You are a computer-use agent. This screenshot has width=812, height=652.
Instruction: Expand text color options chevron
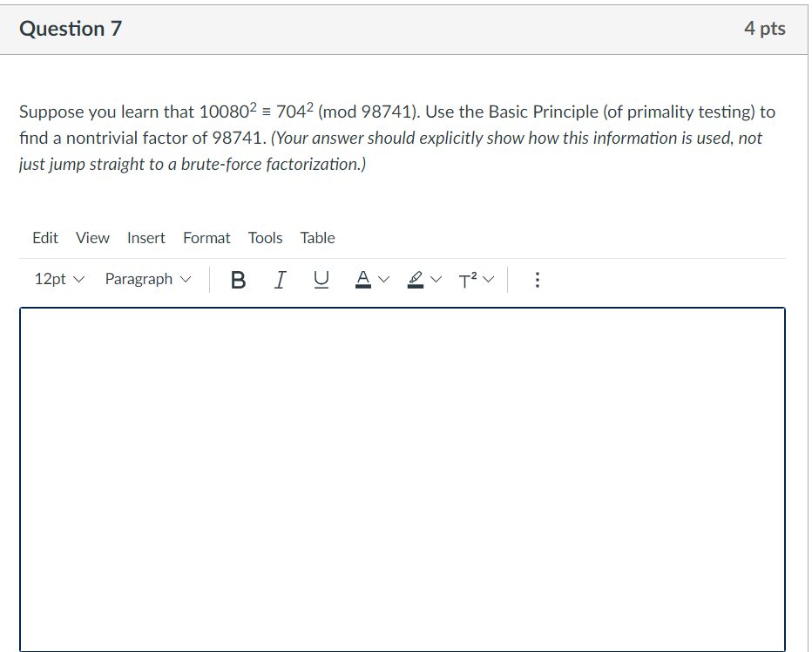tap(383, 280)
